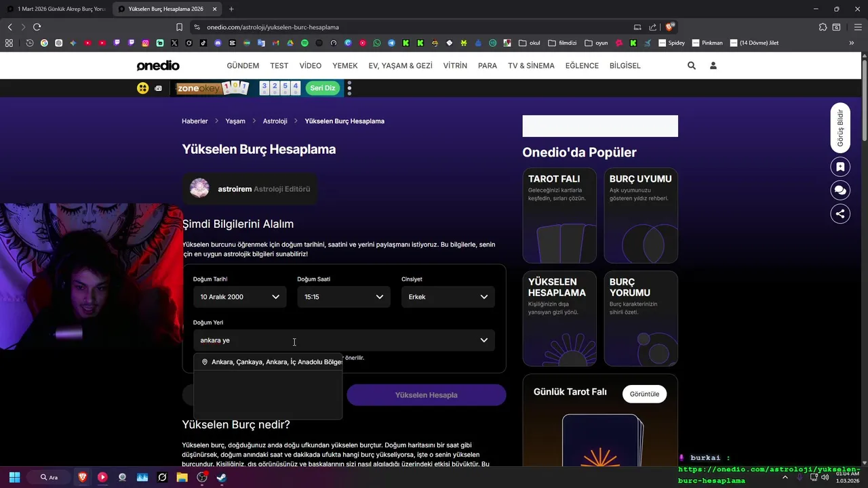Click the save bookmark floating icon
Image resolution: width=868 pixels, height=488 pixels.
840,167
